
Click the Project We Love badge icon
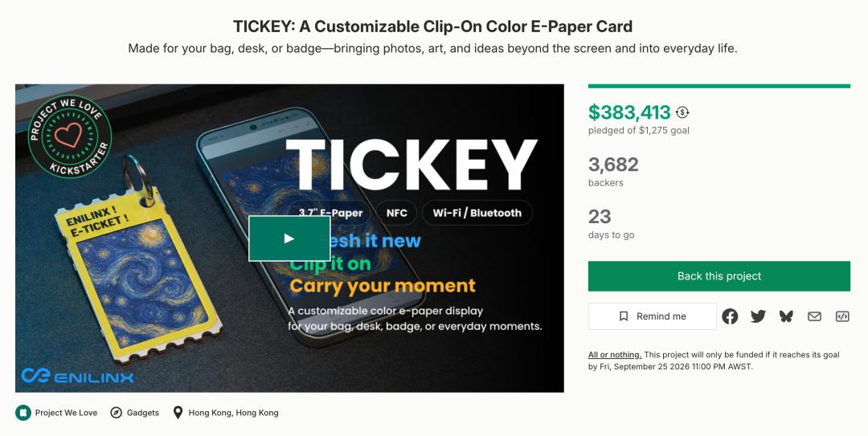[23, 413]
